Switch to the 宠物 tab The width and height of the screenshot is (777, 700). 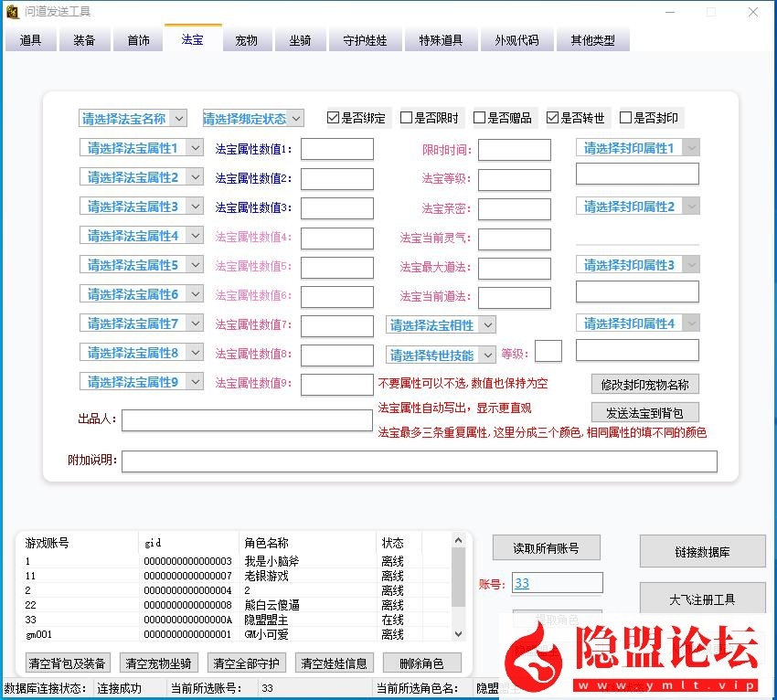[247, 40]
